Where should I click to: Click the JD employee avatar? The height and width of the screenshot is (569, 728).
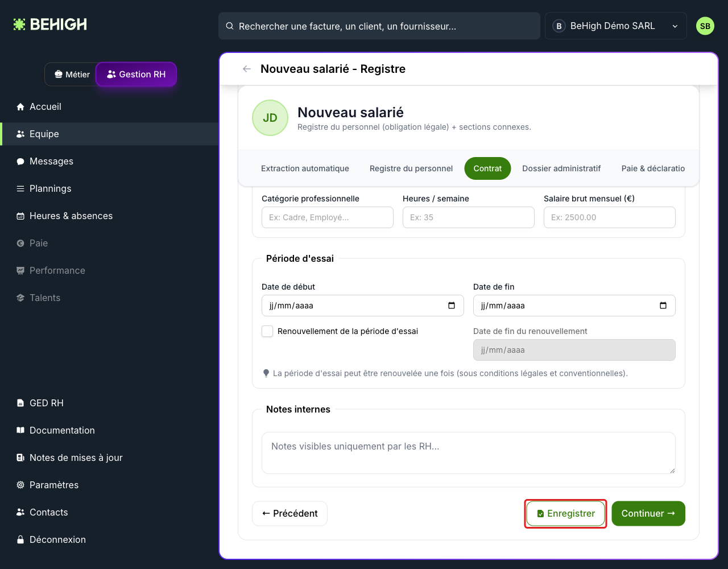270,118
